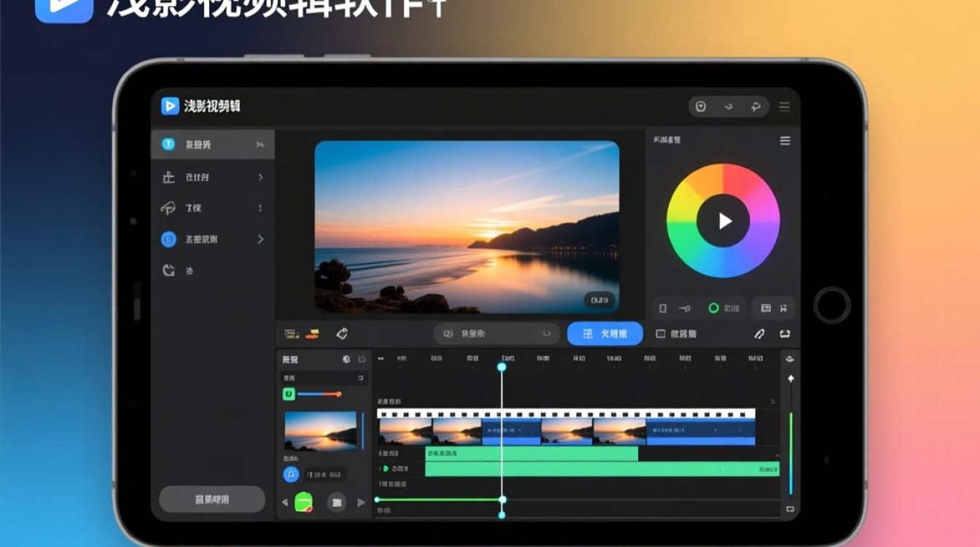Toggle the green square switch beside the orange slider
The image size is (980, 547).
coord(289,395)
